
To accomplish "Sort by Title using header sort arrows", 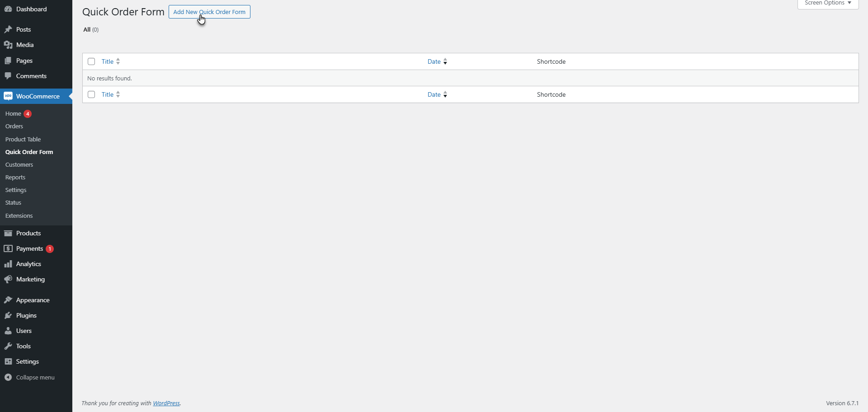I will (x=118, y=61).
